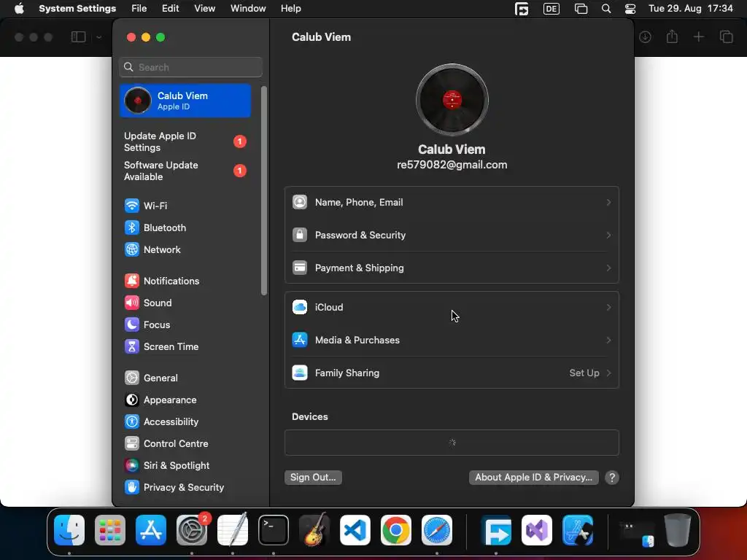Click the Calub Viem profile picture
The height and width of the screenshot is (560, 747).
[x=452, y=100]
